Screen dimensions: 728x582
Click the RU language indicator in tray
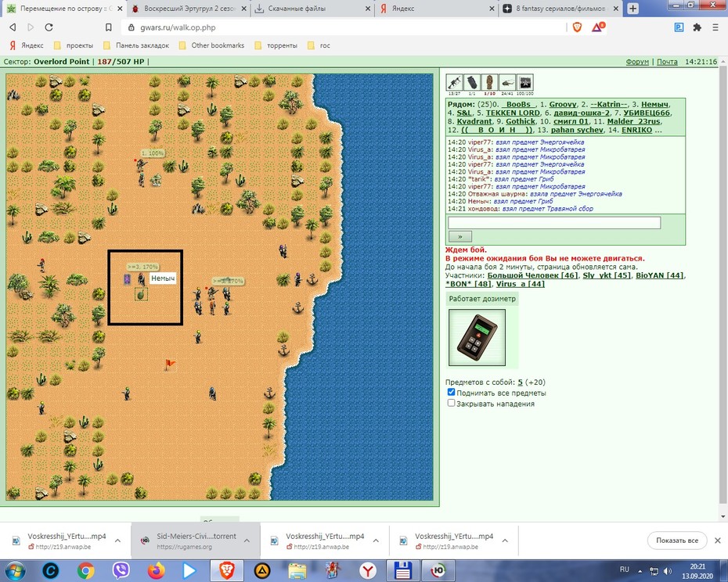click(625, 569)
